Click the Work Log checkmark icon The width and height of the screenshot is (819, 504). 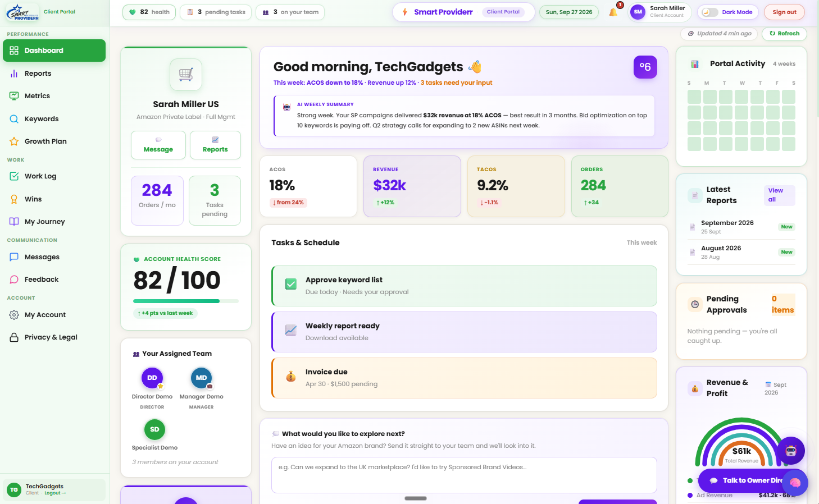(14, 176)
